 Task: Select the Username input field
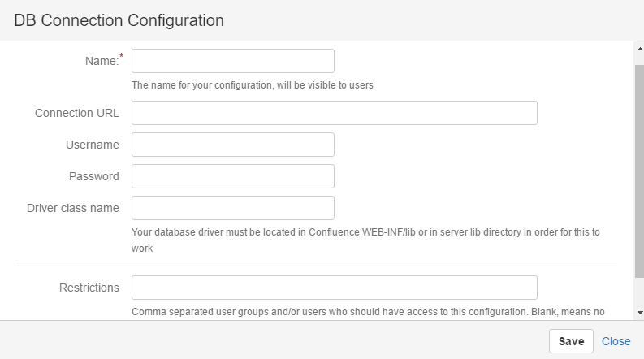pyautogui.click(x=233, y=145)
